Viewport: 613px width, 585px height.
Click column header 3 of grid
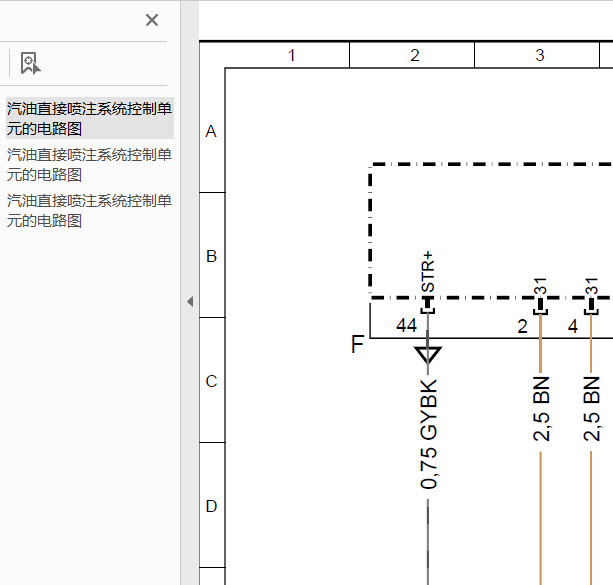pos(540,55)
